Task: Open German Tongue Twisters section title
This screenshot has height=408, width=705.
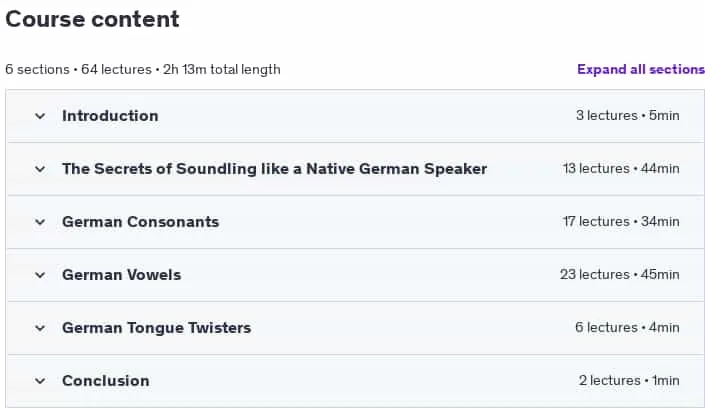Action: 156,328
